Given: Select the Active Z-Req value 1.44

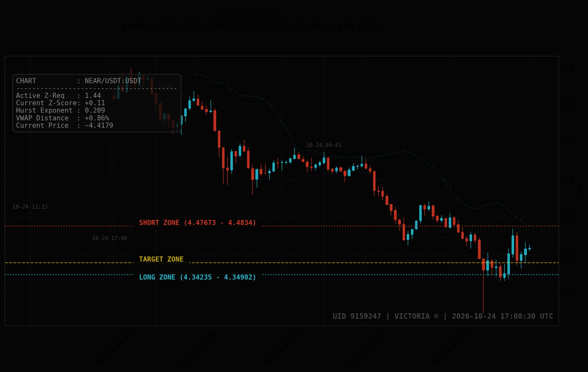Looking at the screenshot, I should pos(93,96).
